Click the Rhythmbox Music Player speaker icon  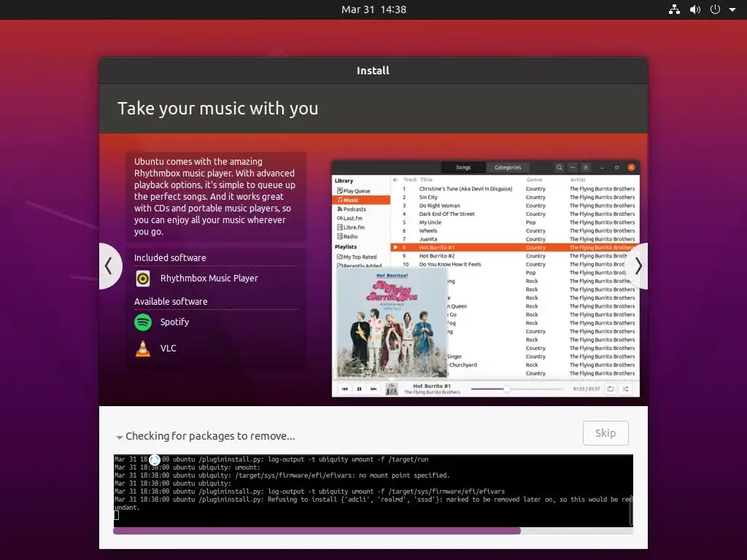pyautogui.click(x=143, y=279)
